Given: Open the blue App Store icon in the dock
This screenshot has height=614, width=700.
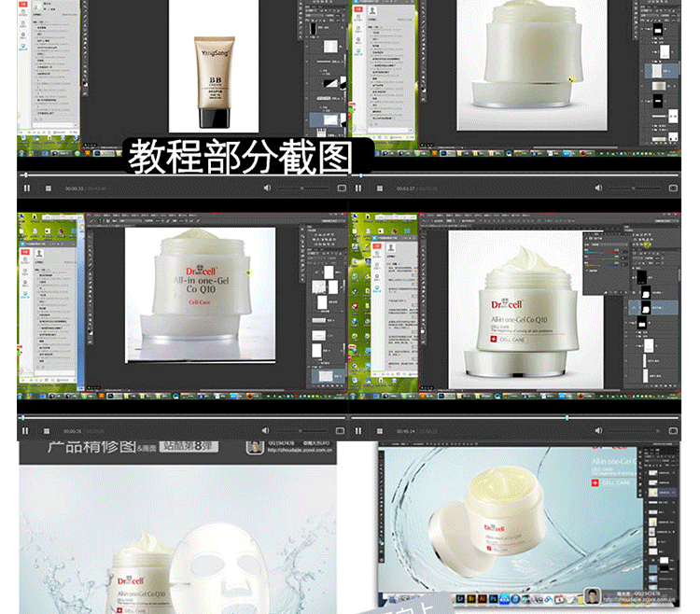Looking at the screenshot, I should click(x=515, y=599).
